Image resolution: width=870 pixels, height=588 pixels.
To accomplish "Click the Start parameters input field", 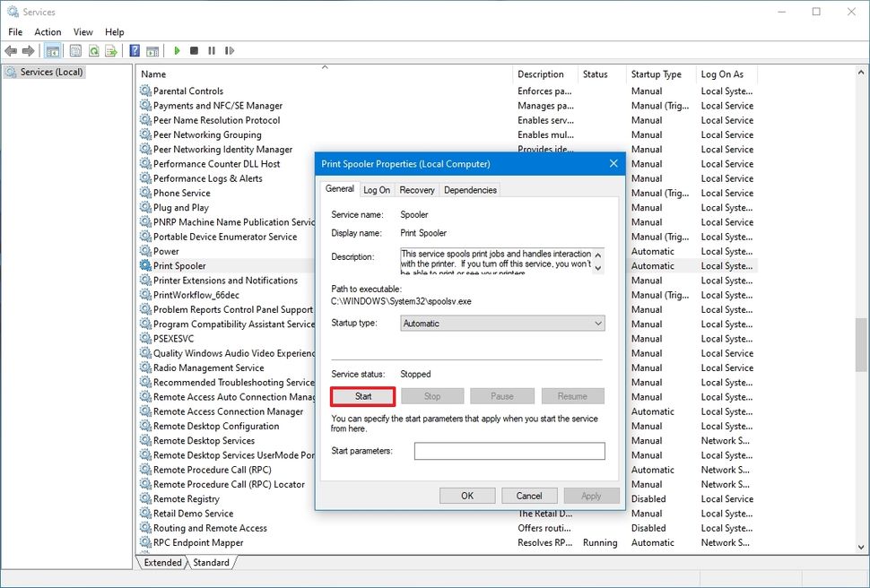I will pyautogui.click(x=509, y=451).
